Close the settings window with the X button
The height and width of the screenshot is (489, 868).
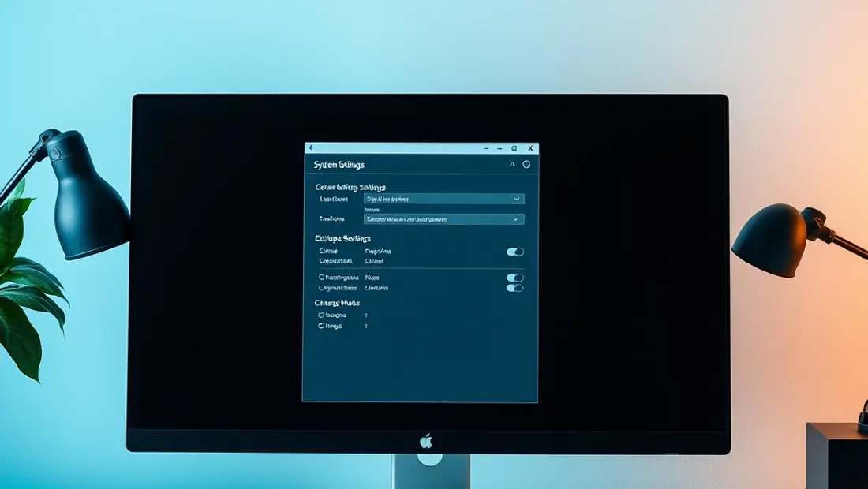[x=530, y=148]
